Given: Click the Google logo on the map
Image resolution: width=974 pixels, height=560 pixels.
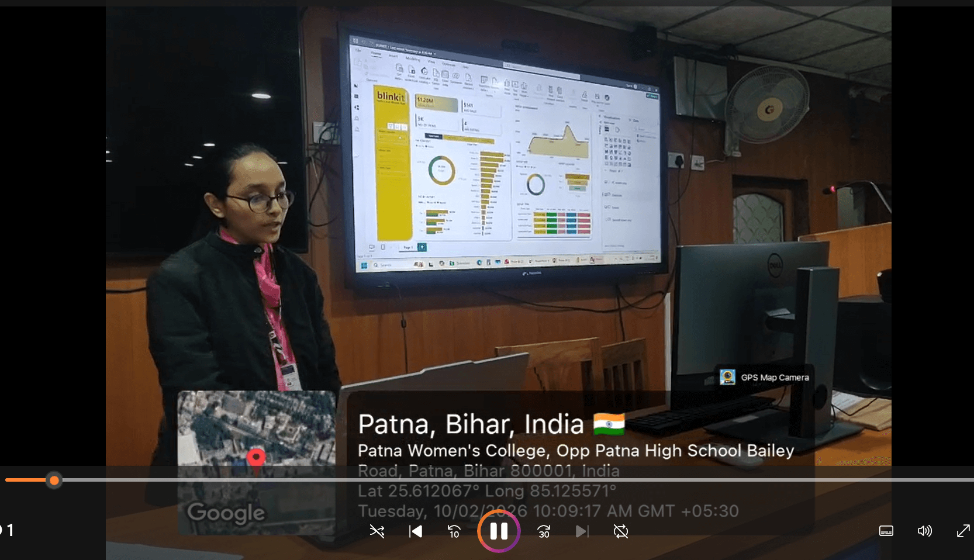Looking at the screenshot, I should tap(226, 513).
